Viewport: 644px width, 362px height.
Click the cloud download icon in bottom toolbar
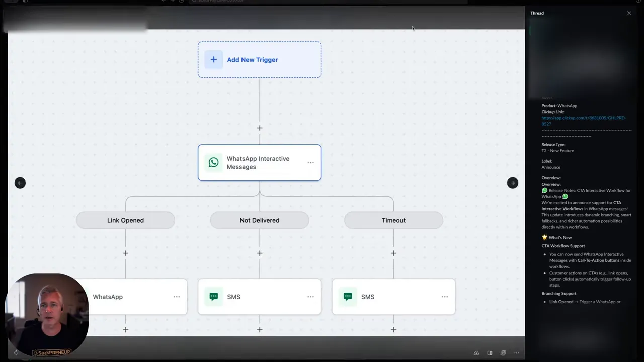coord(476,353)
